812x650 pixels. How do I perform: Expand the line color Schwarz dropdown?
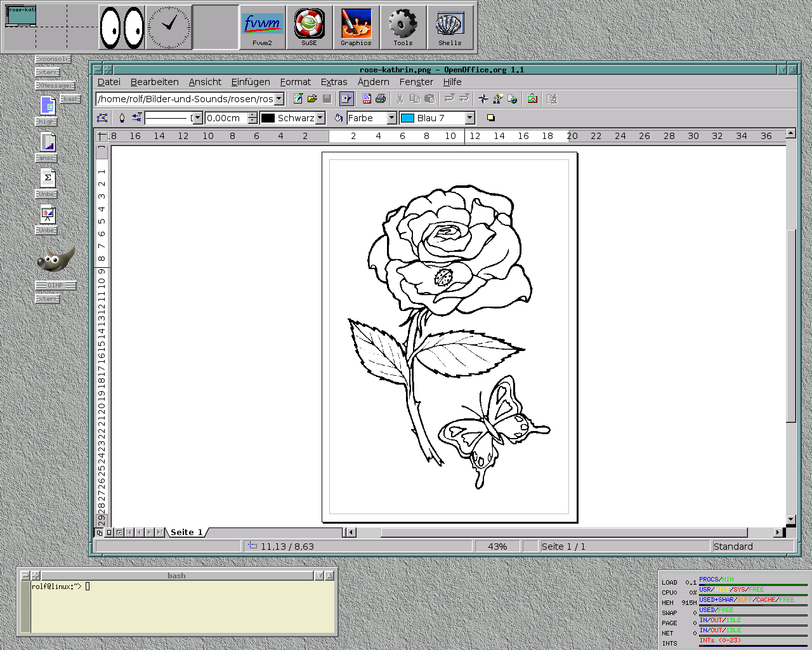click(x=320, y=118)
